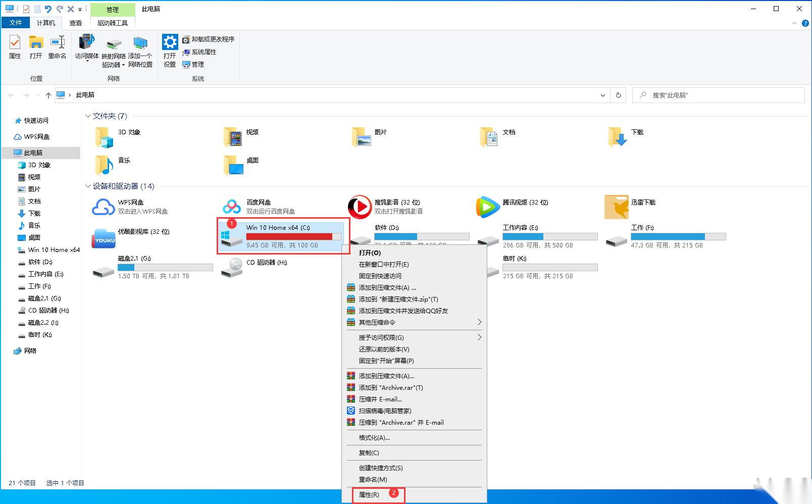Click the refresh button beside address bar

point(618,95)
